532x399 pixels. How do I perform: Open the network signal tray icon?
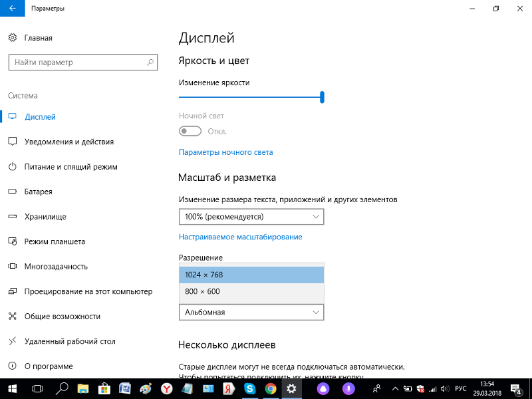433,389
